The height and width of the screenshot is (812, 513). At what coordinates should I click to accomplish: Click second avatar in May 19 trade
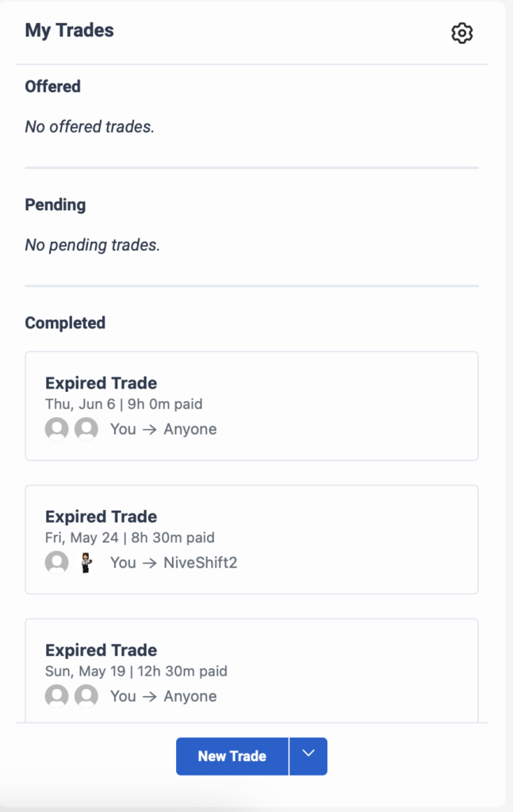click(86, 695)
